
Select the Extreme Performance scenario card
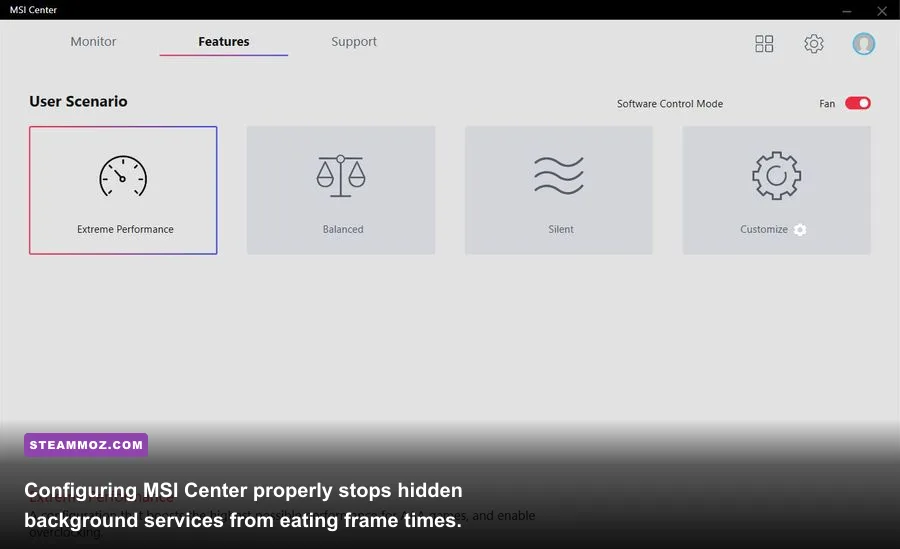(x=123, y=190)
